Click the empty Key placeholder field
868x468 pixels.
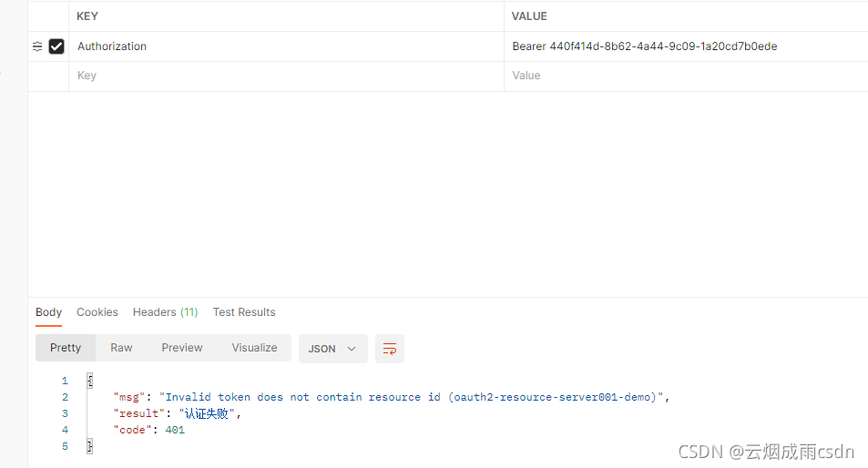click(286, 76)
